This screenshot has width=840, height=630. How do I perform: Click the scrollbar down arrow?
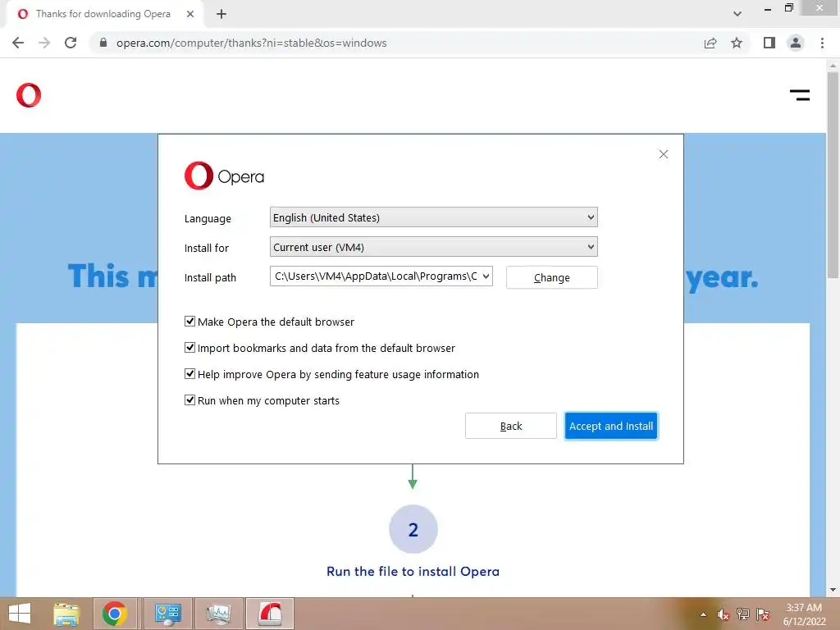833,591
